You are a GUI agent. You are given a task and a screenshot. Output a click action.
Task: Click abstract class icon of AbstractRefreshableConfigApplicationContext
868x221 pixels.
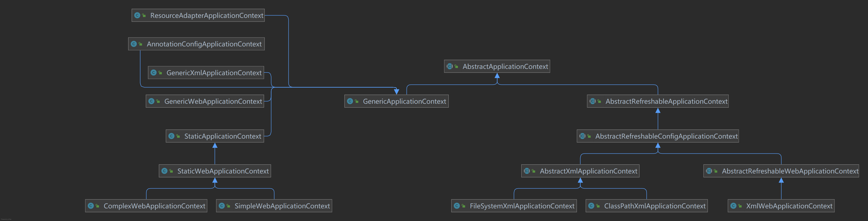[x=582, y=136]
